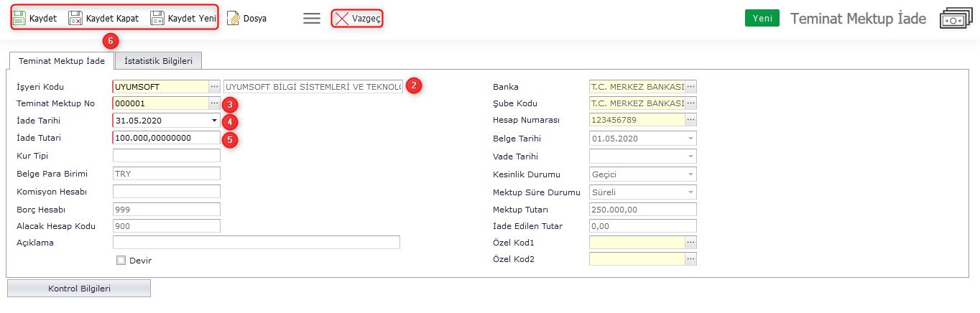Expand the Kesinlik Durumu dropdown
Viewport: 980px width, 313px height.
click(x=690, y=174)
